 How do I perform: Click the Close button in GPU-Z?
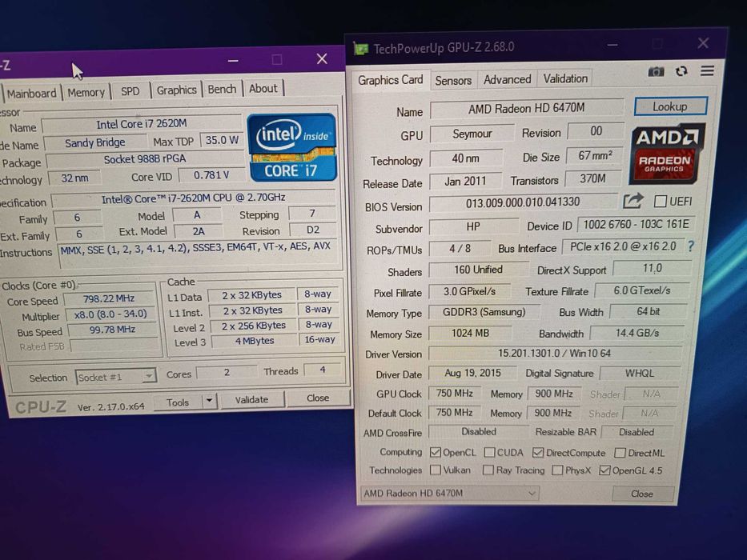[x=641, y=494]
